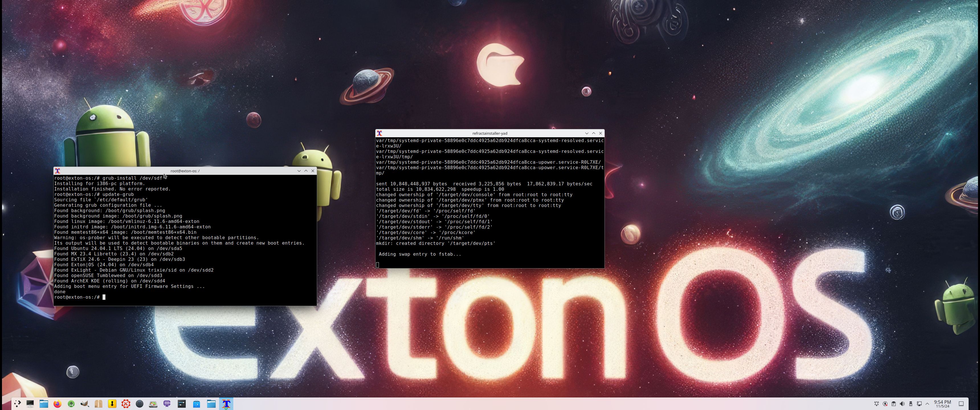Click 'Found ArchEX KDE (rolling)' line
This screenshot has width=980, height=410.
click(x=110, y=281)
